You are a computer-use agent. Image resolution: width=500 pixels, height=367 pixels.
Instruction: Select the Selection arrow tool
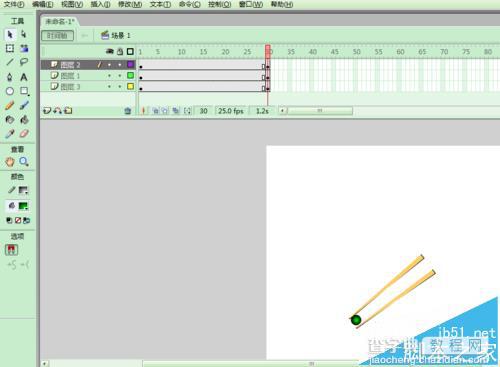tap(10, 34)
